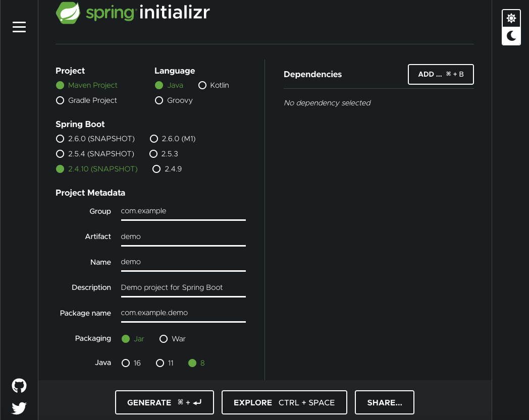
Task: Click the GENERATE button
Action: point(164,402)
